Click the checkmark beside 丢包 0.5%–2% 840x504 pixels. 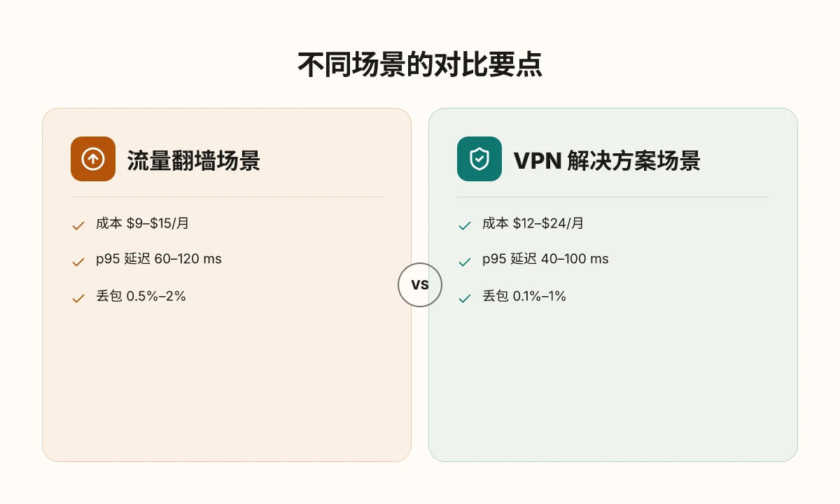78,297
